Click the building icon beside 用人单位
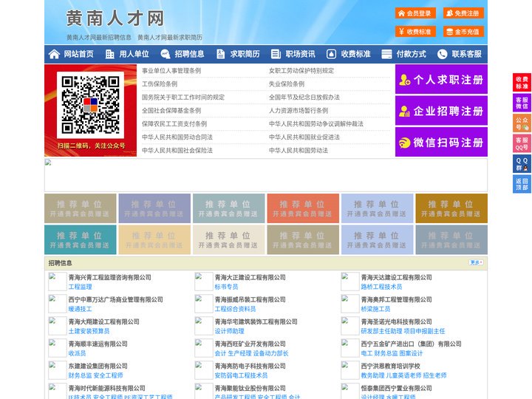The height and width of the screenshot is (399, 532). pyautogui.click(x=109, y=54)
